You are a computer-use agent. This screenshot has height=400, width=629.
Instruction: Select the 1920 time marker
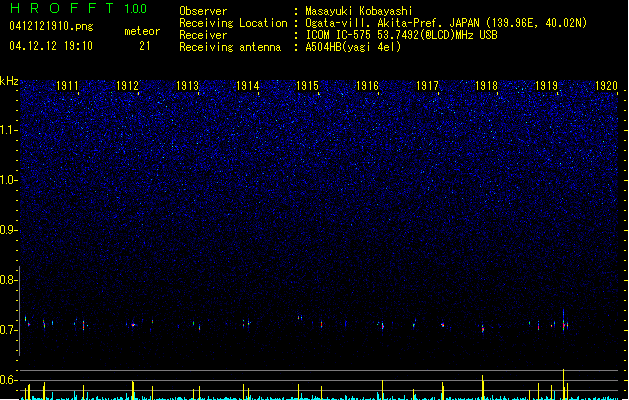606,87
